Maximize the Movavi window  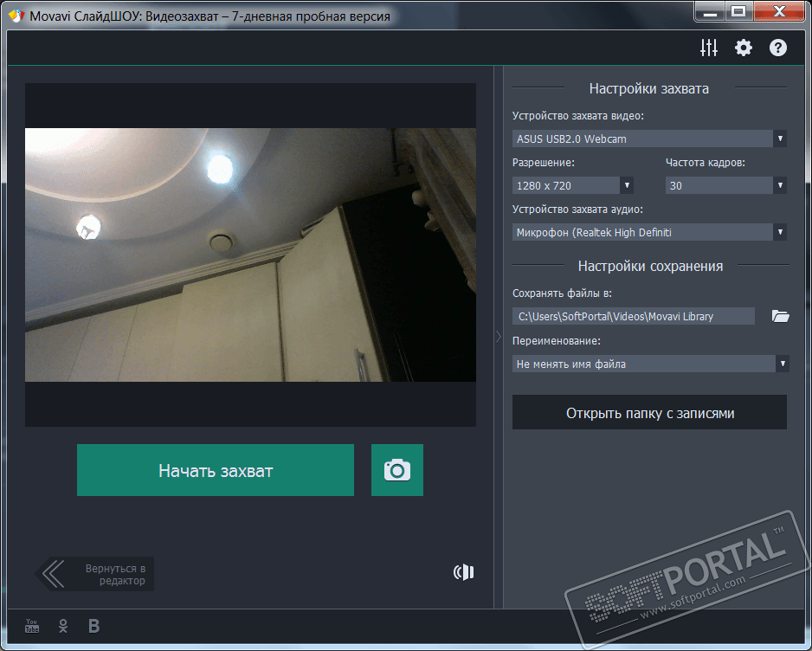[x=738, y=12]
